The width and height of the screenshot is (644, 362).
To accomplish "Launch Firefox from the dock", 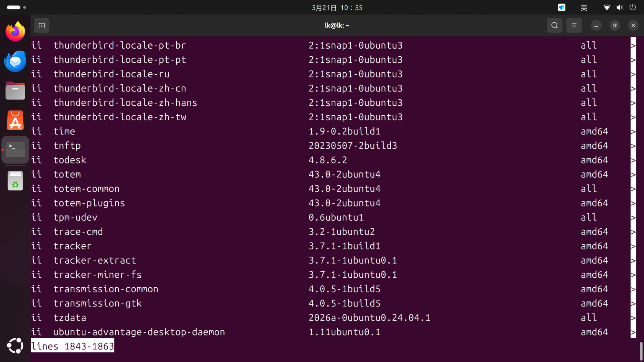I will pos(15,31).
